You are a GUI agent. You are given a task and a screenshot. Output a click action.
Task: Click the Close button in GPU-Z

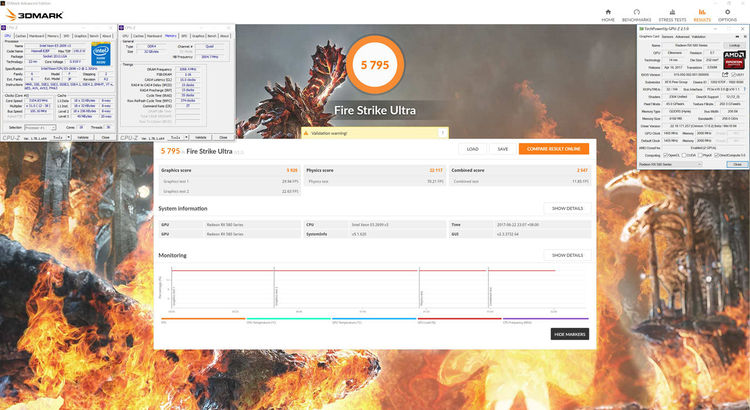point(737,164)
